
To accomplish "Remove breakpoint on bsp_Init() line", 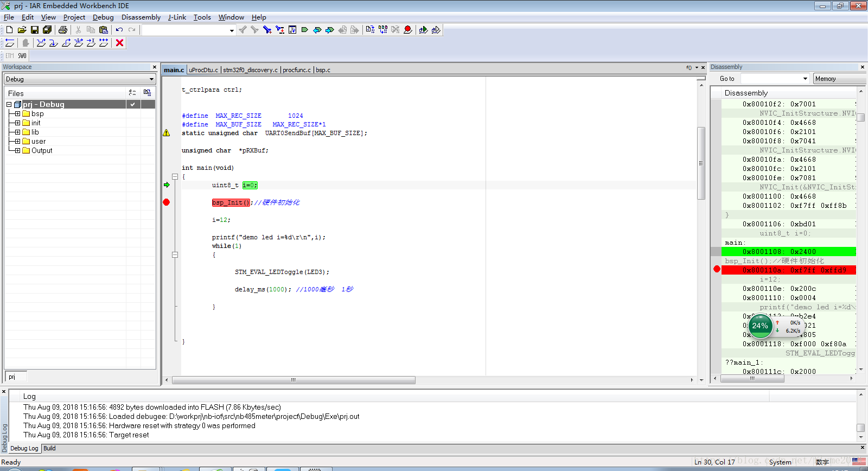I will (x=167, y=202).
